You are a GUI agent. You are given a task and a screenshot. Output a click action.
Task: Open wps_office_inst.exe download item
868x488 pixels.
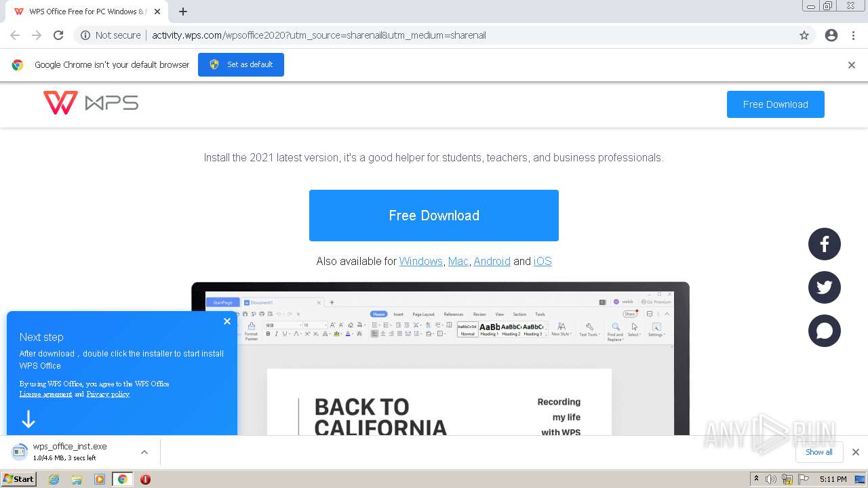coord(70,451)
